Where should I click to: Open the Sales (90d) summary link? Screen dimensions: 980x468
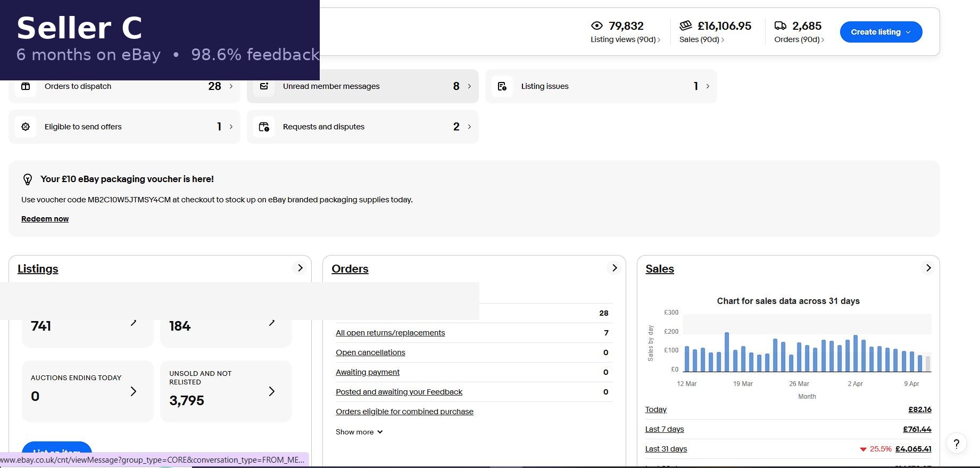[x=702, y=39]
